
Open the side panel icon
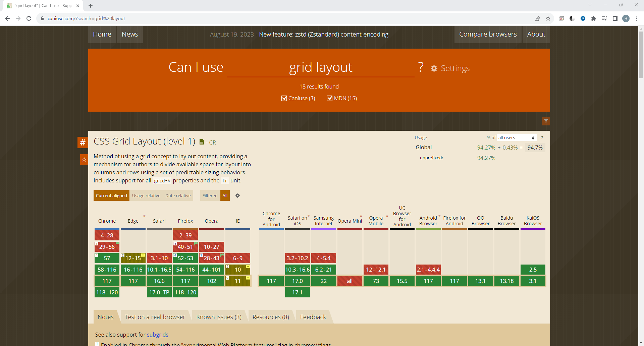point(615,18)
